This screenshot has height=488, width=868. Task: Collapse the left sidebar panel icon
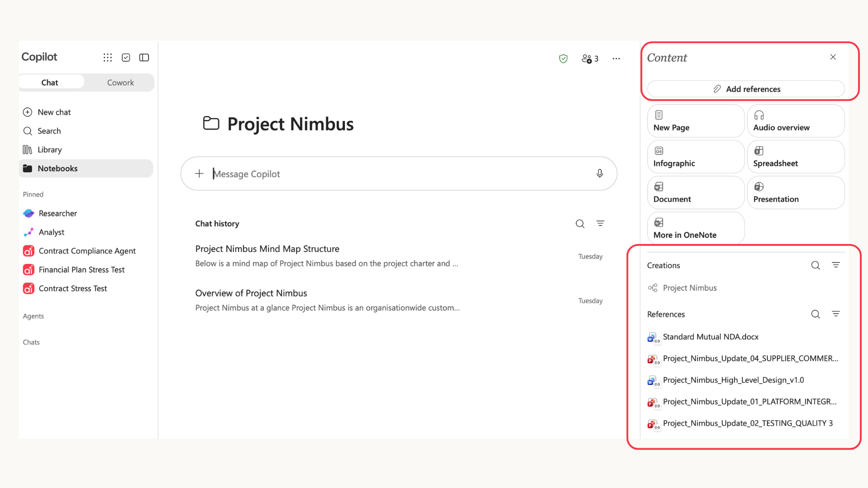(144, 57)
